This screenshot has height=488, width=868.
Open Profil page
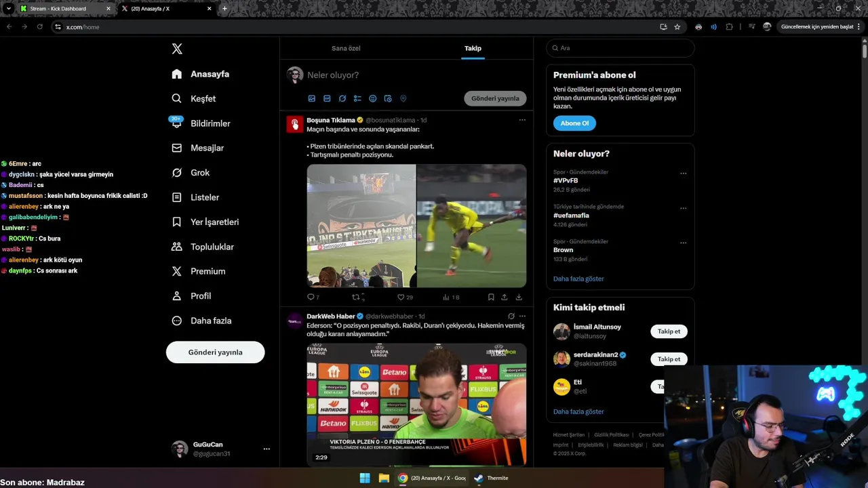(x=191, y=296)
